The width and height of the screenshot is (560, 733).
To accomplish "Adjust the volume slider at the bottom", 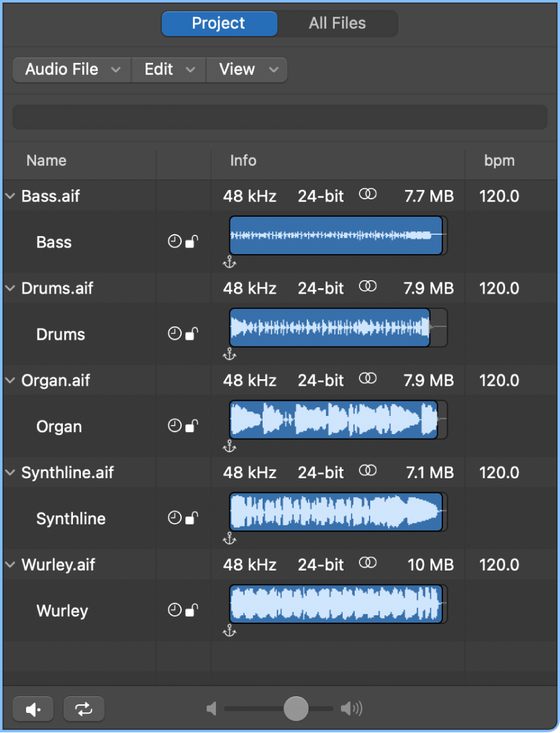I will [295, 709].
